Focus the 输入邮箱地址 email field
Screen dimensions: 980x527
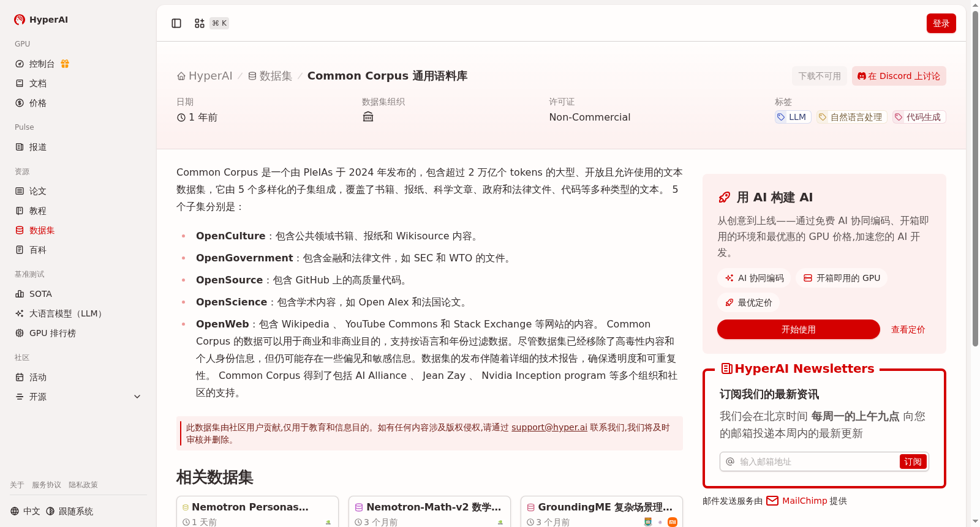coord(817,462)
